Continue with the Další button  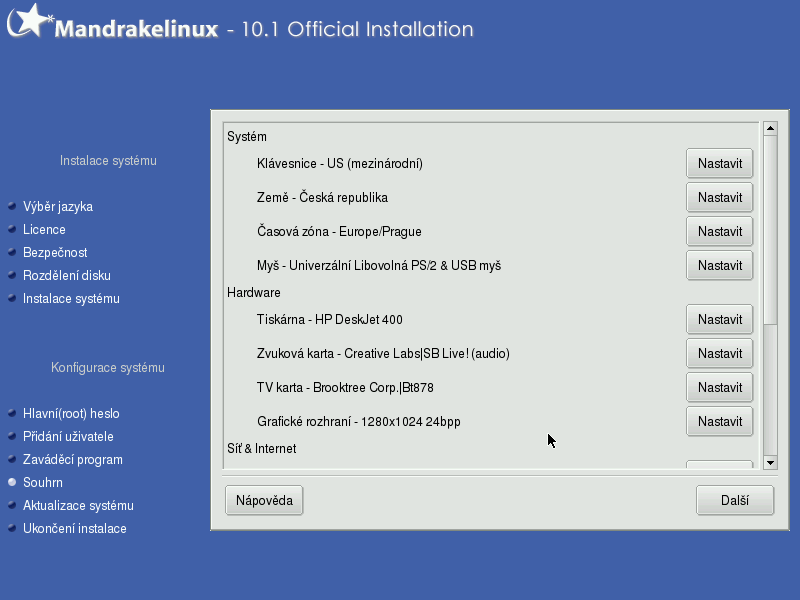[x=735, y=501]
